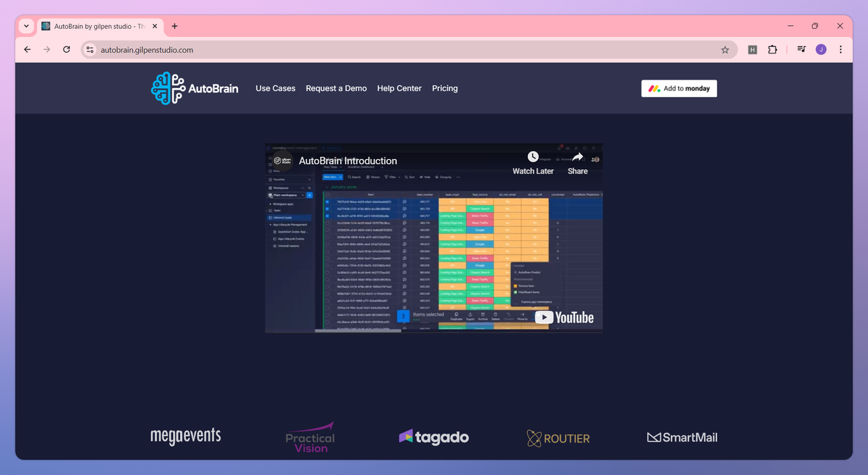Bookmark this page with the star icon
This screenshot has width=868, height=475.
[725, 50]
